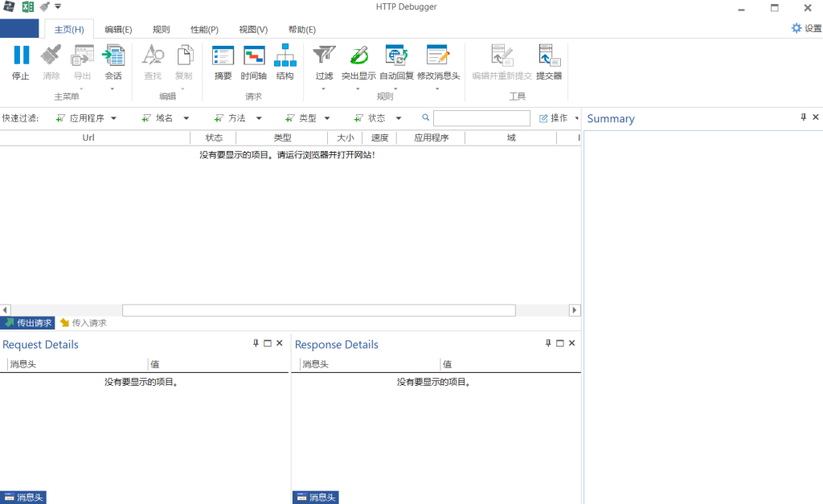Sort by the 速度 column header
The height and width of the screenshot is (504, 823).
click(x=379, y=137)
